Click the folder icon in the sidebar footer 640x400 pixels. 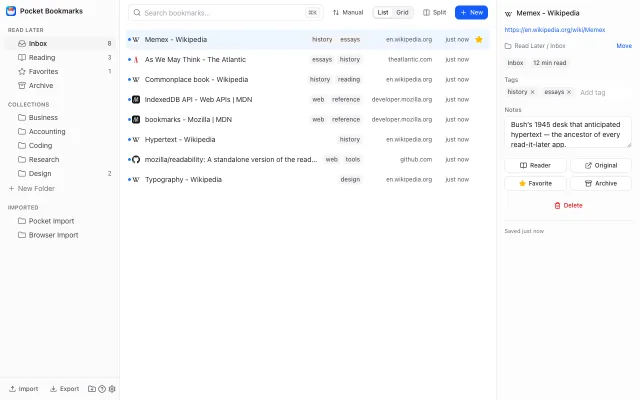click(92, 389)
